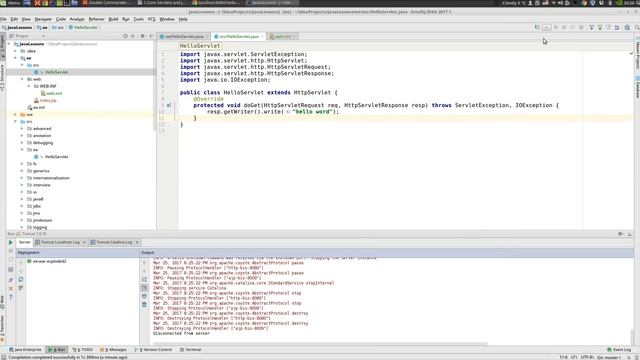Expand the out folder node
Image resolution: width=640 pixels, height=360 pixels.
(16, 114)
